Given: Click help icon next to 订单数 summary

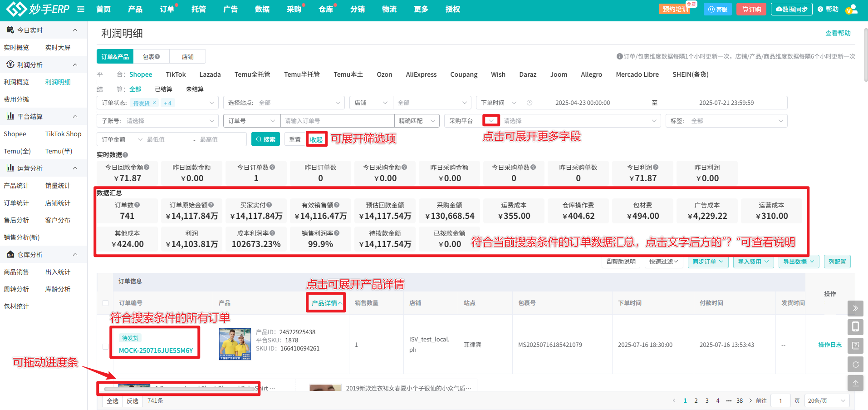Looking at the screenshot, I should (137, 205).
